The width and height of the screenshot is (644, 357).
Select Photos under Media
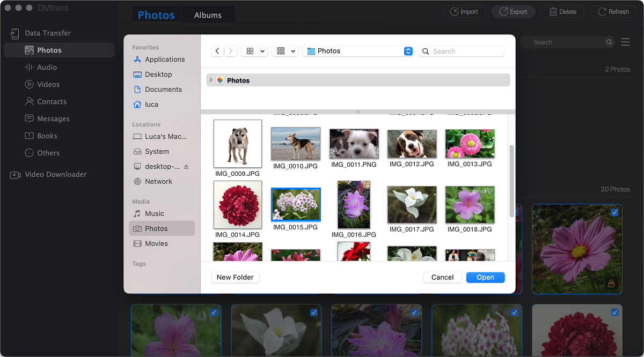coord(162,228)
